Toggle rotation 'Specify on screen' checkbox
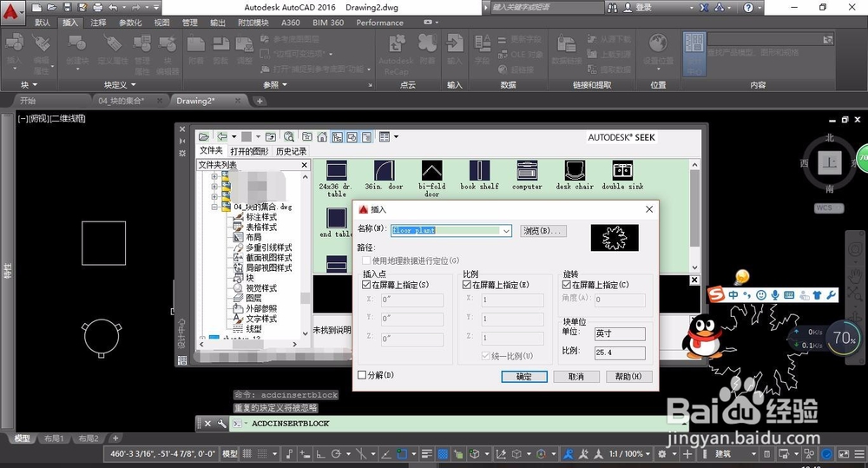This screenshot has width=868, height=468. (x=566, y=285)
